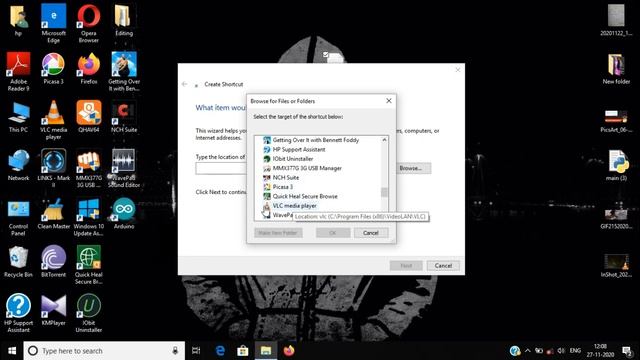
Task: Select the New folder desktop icon
Action: 616,69
